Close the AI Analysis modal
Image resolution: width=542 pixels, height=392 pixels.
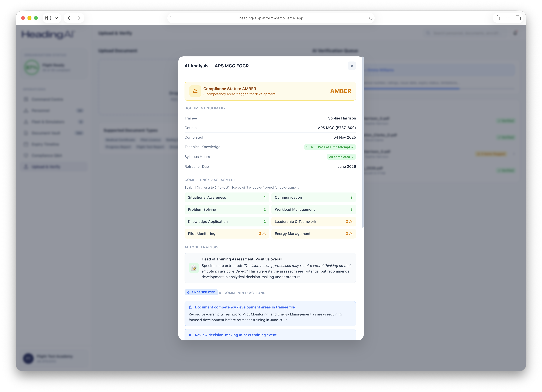[352, 66]
